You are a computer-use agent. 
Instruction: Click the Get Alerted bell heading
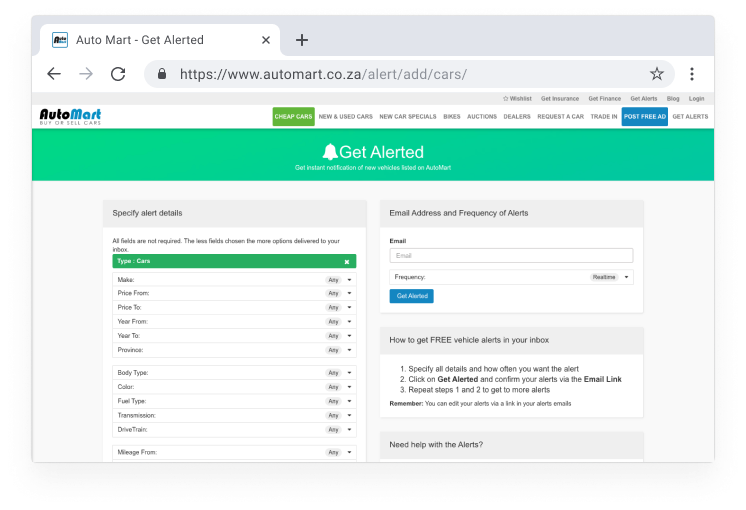pos(373,152)
